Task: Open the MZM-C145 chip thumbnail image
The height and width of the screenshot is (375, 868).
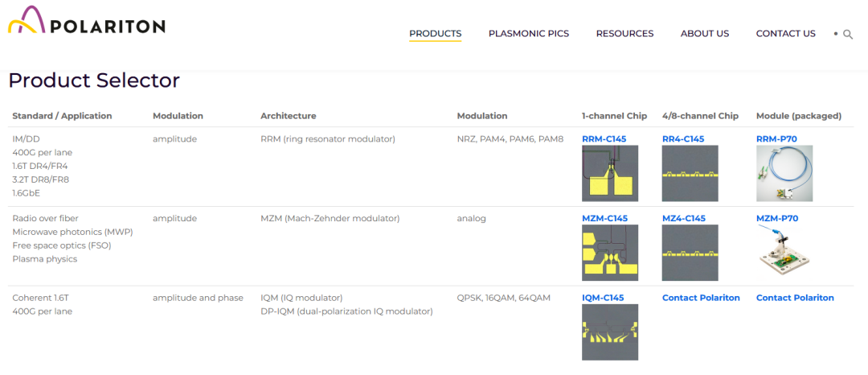Action: coord(610,253)
